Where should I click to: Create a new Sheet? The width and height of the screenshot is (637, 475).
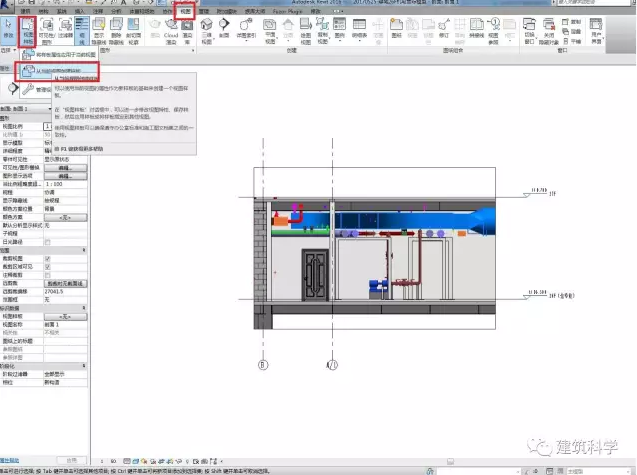coord(396,28)
